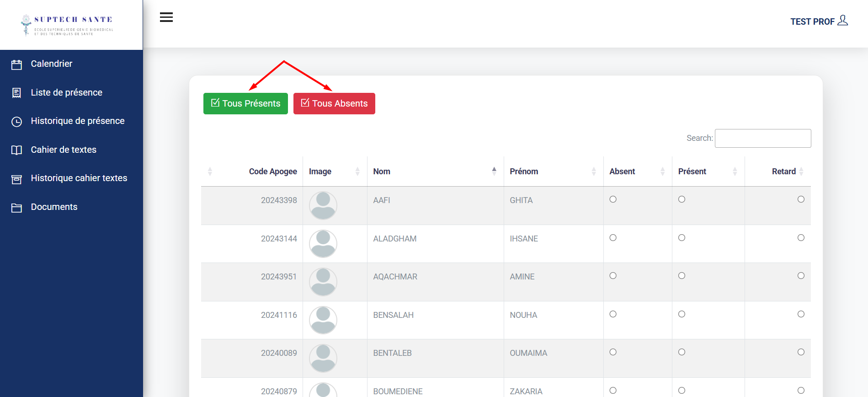Click the Liste de présence icon
868x397 pixels.
pyautogui.click(x=16, y=93)
